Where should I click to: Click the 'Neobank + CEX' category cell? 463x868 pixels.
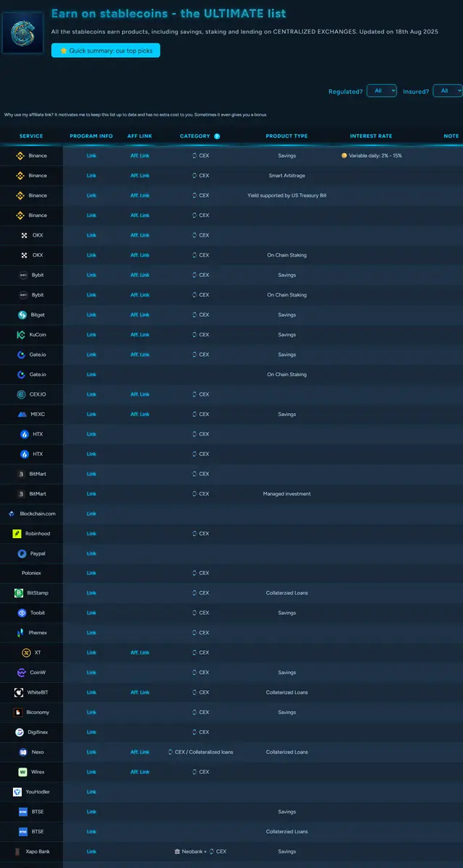tap(200, 851)
